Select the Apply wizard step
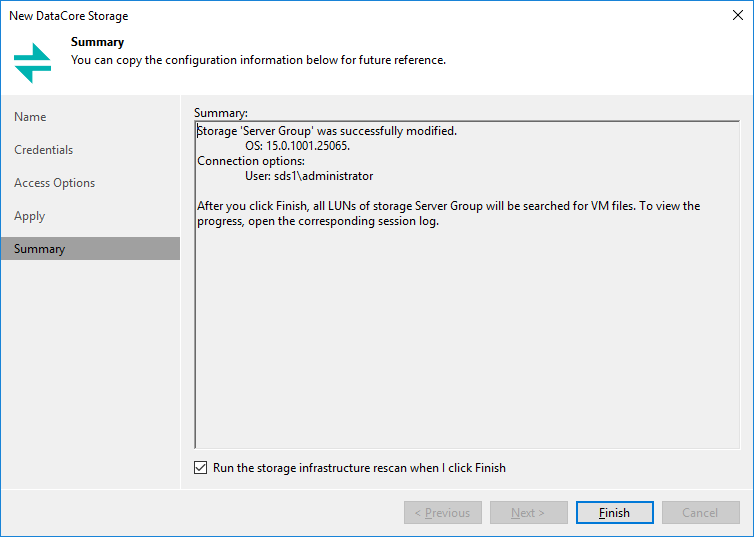This screenshot has height=537, width=754. 29,216
